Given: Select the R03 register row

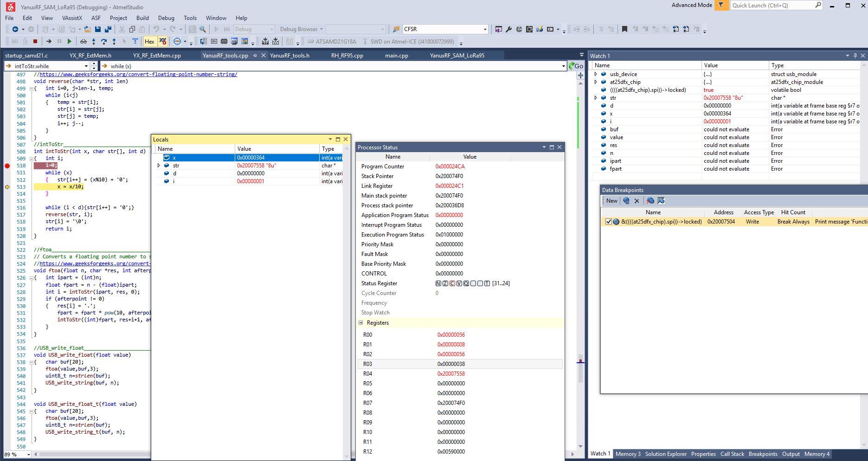Looking at the screenshot, I should coord(460,364).
